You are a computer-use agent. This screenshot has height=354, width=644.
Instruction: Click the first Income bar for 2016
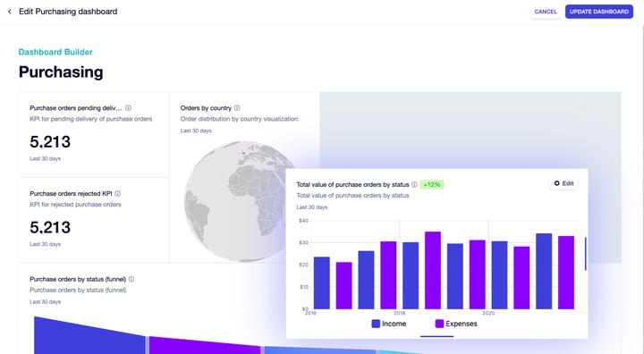[322, 283]
